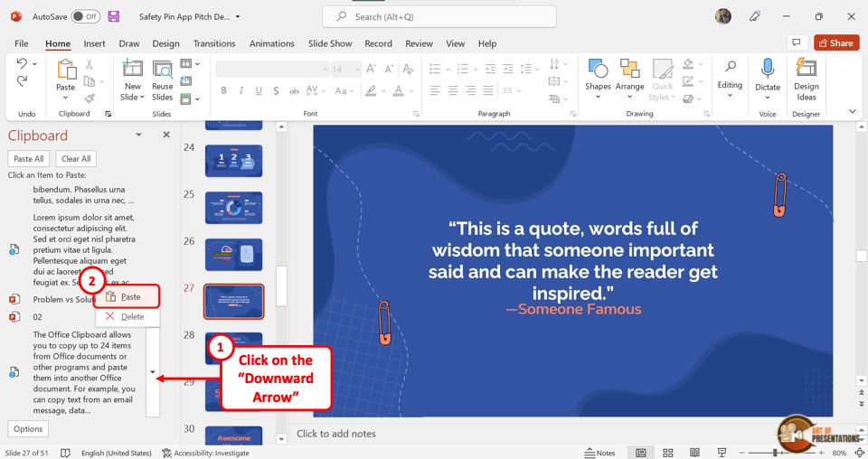Viewport: 868px width, 459px height.
Task: Choose Paste from the context menu
Action: 127,297
